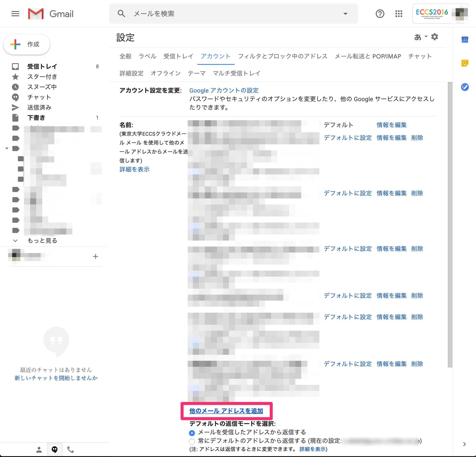This screenshot has width=476, height=457.
Task: Open the main menu hamburger icon
Action: click(15, 14)
